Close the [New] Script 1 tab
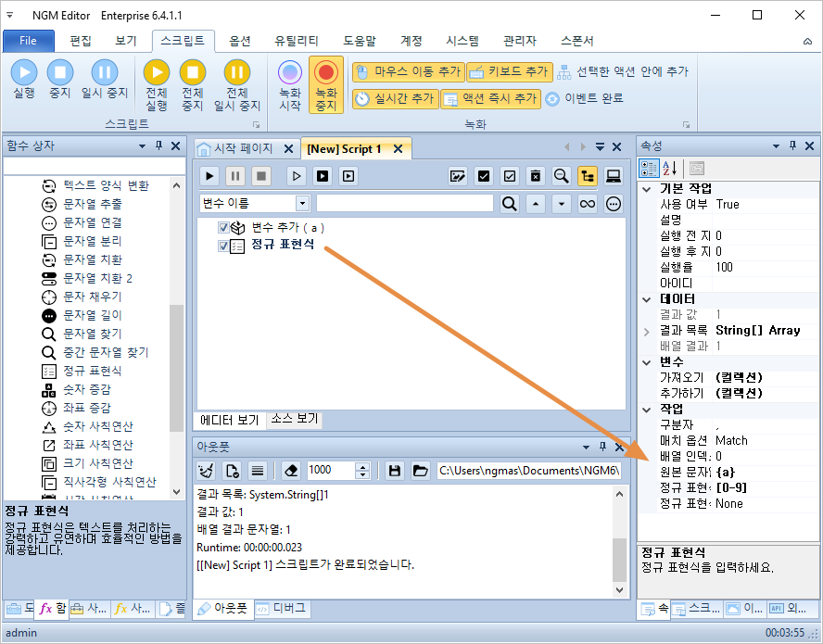This screenshot has height=644, width=823. [x=399, y=149]
